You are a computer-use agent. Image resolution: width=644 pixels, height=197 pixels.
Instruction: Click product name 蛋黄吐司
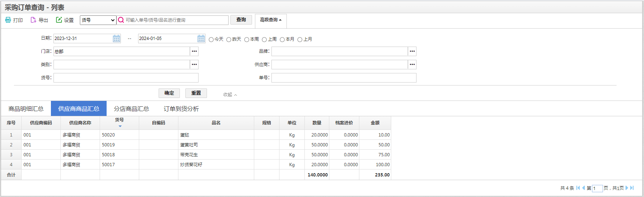pos(189,145)
